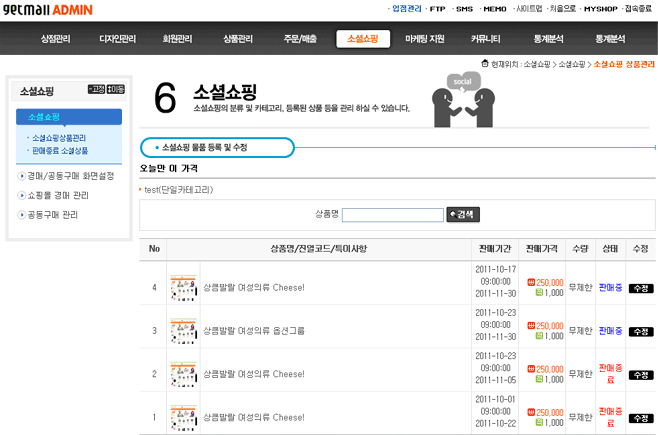Image resolution: width=658 pixels, height=435 pixels.
Task: Click the 이동 move icon in sidebar header
Action: point(115,89)
